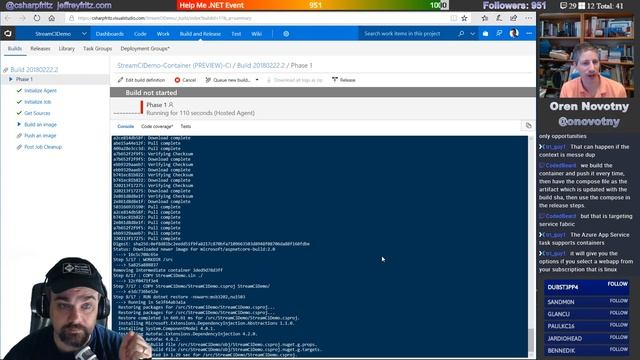Show the Console tab
The width and height of the screenshot is (640, 360).
pos(126,127)
